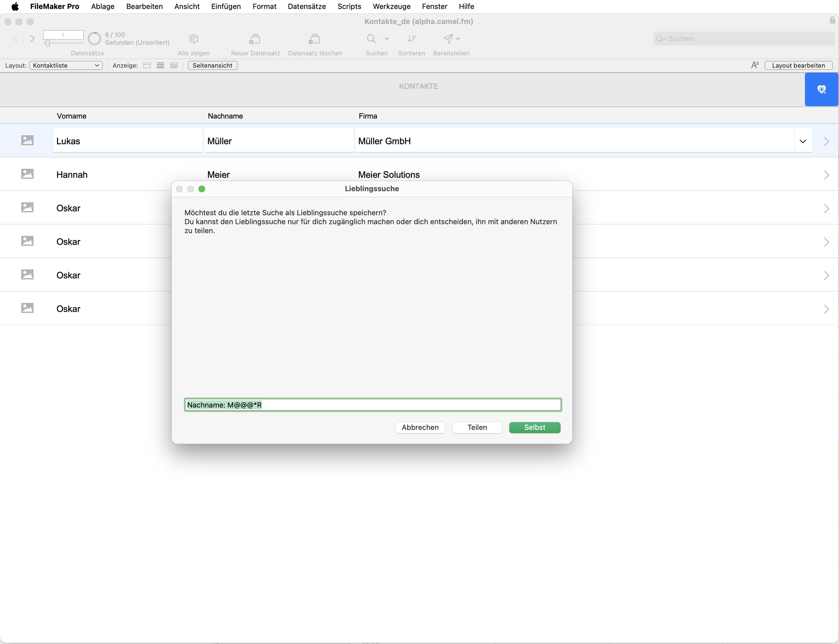Screen dimensions: 839x644
Task: Click the blue favorite search icon button
Action: click(x=821, y=89)
